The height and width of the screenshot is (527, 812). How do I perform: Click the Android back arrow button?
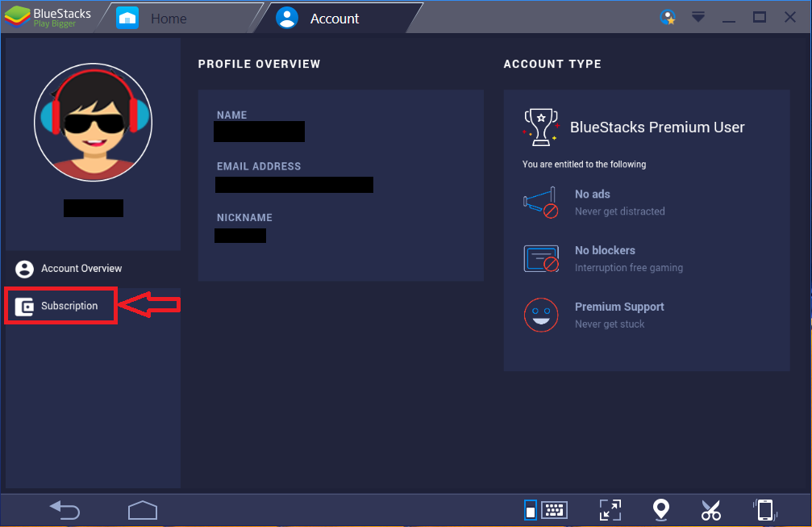pyautogui.click(x=65, y=510)
